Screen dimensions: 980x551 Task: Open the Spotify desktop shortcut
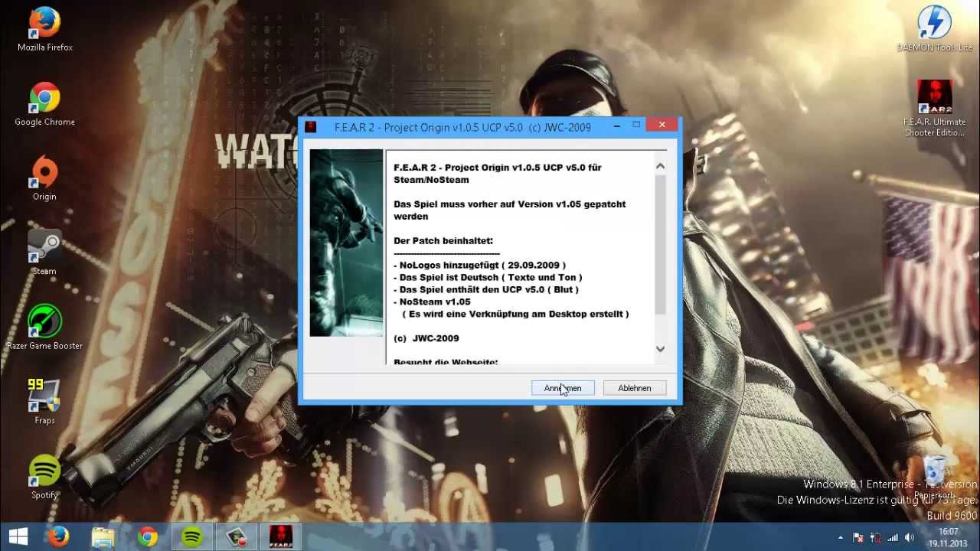[44, 477]
